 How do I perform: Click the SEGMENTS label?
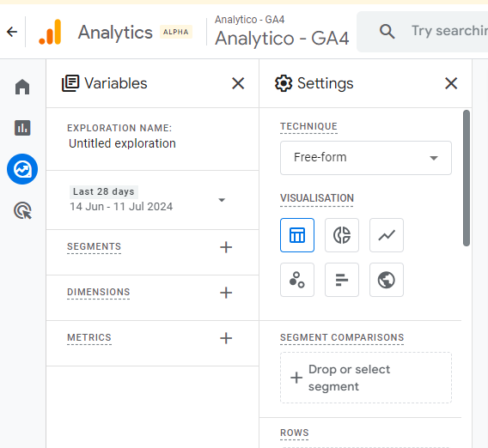94,246
